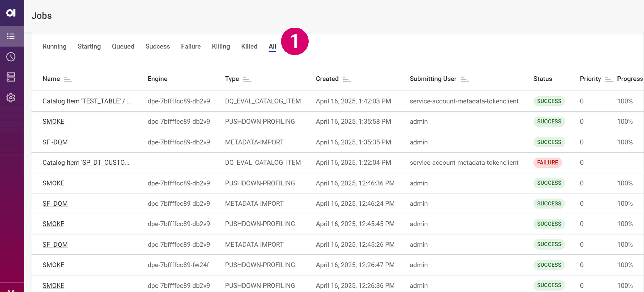Sort jobs using the Priority column icon

tap(609, 80)
